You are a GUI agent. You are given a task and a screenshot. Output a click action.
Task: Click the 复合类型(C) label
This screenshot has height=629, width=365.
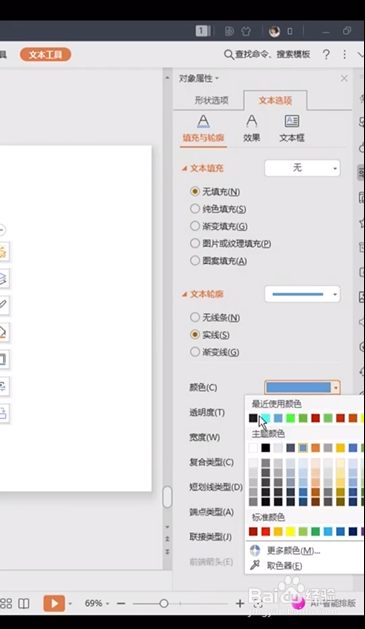point(211,462)
